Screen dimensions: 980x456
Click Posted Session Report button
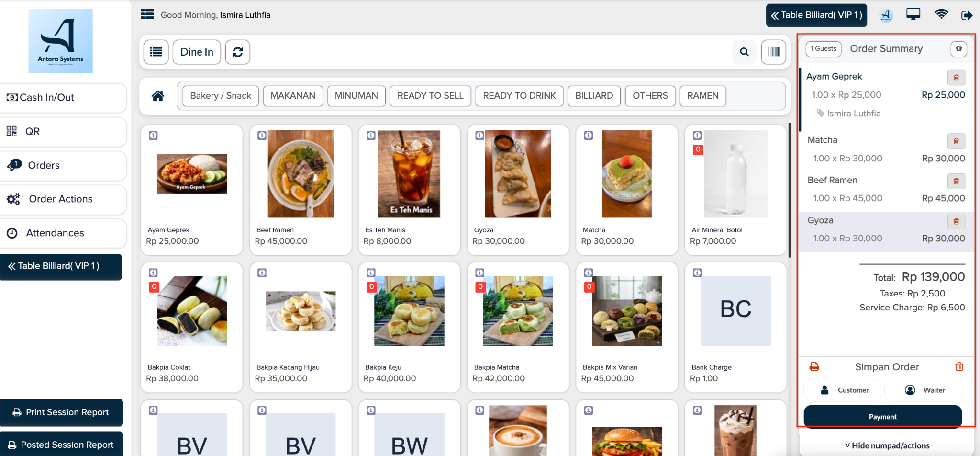pyautogui.click(x=61, y=445)
